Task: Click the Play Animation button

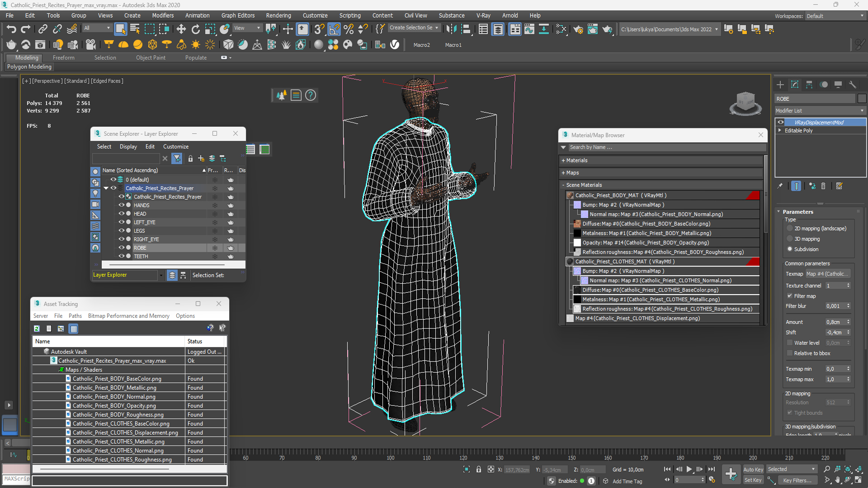Action: pyautogui.click(x=689, y=469)
